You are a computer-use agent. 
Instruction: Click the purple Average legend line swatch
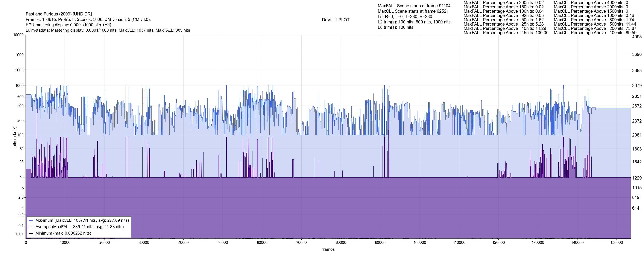point(31,227)
